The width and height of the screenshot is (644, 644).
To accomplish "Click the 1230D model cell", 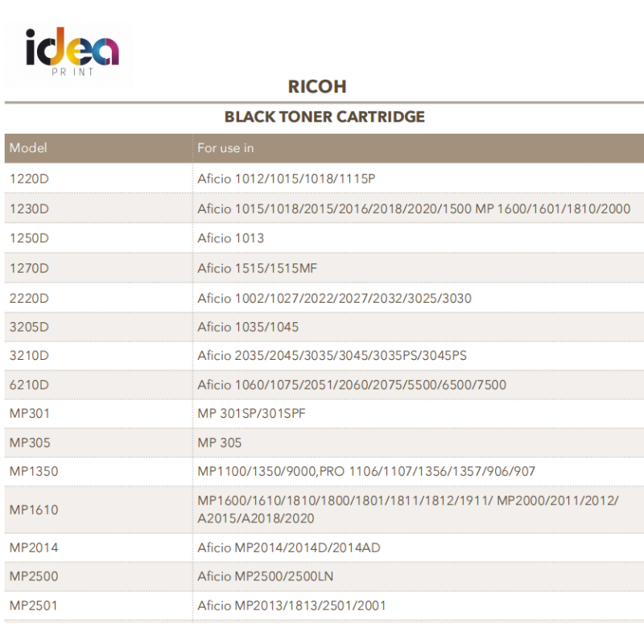I will [29, 208].
